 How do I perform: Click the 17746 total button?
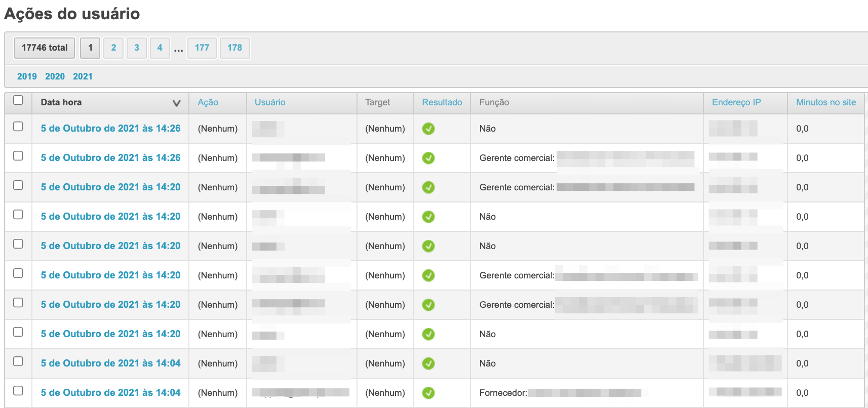pyautogui.click(x=45, y=48)
